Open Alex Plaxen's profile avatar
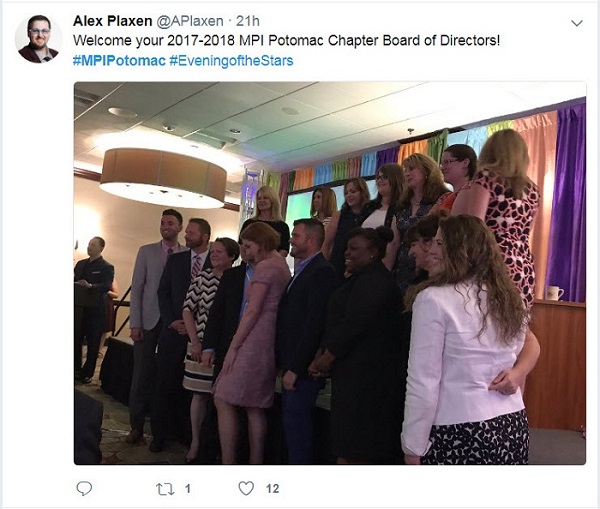 38,39
